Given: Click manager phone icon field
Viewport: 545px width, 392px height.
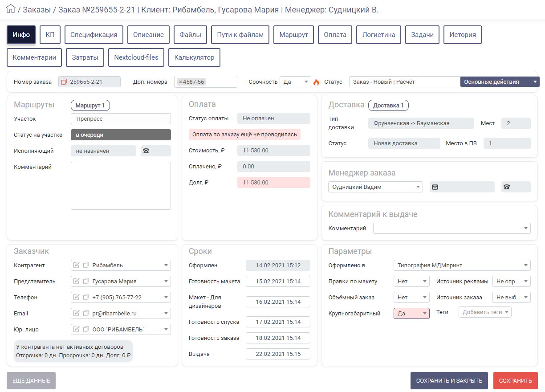Looking at the screenshot, I should (516, 187).
